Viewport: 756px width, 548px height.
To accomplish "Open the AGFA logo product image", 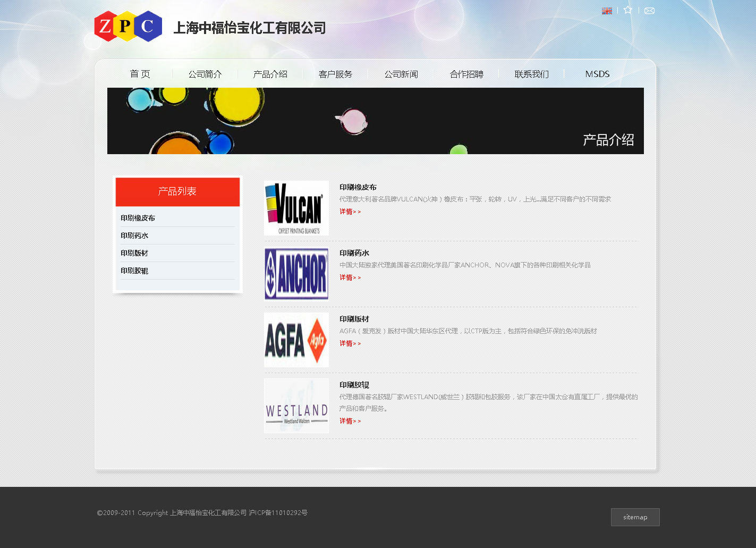I will click(x=296, y=340).
